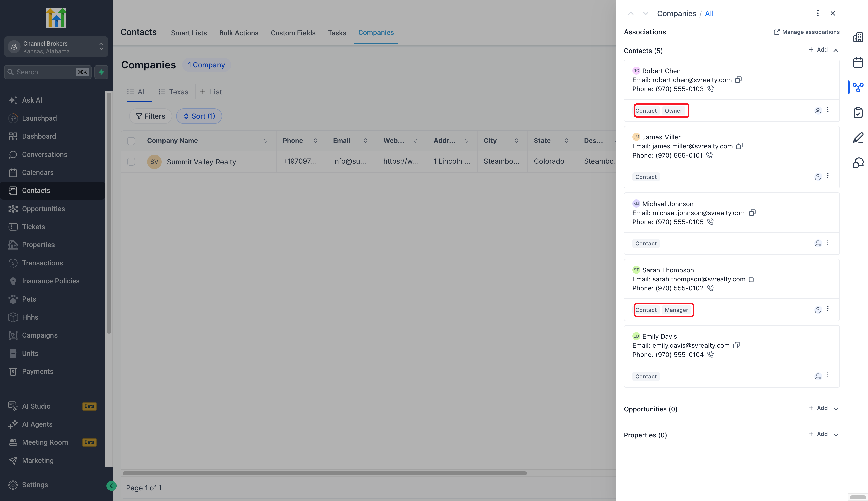
Task: Switch to the Custom Fields tab
Action: 293,33
